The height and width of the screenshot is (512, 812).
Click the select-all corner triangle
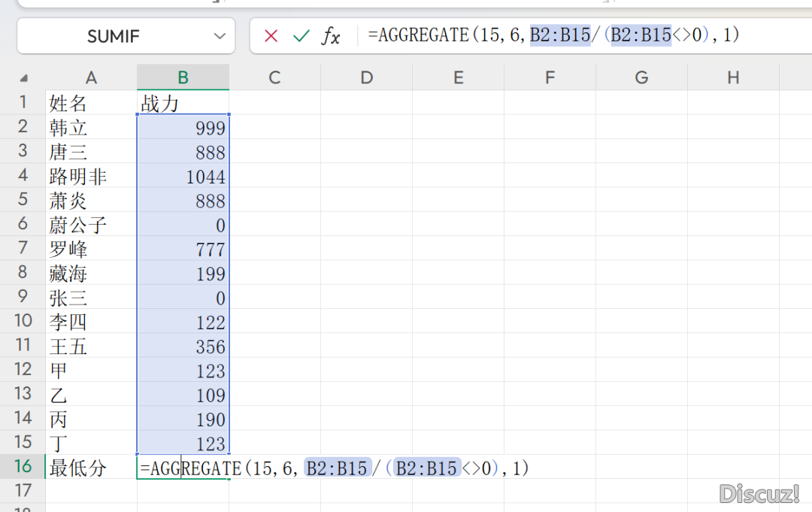(x=24, y=78)
